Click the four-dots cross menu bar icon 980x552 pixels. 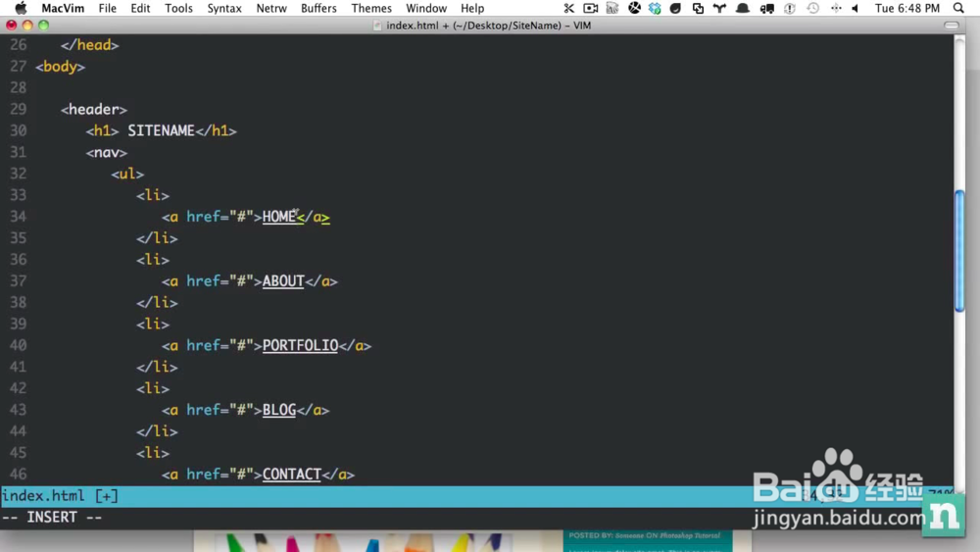[x=836, y=8]
